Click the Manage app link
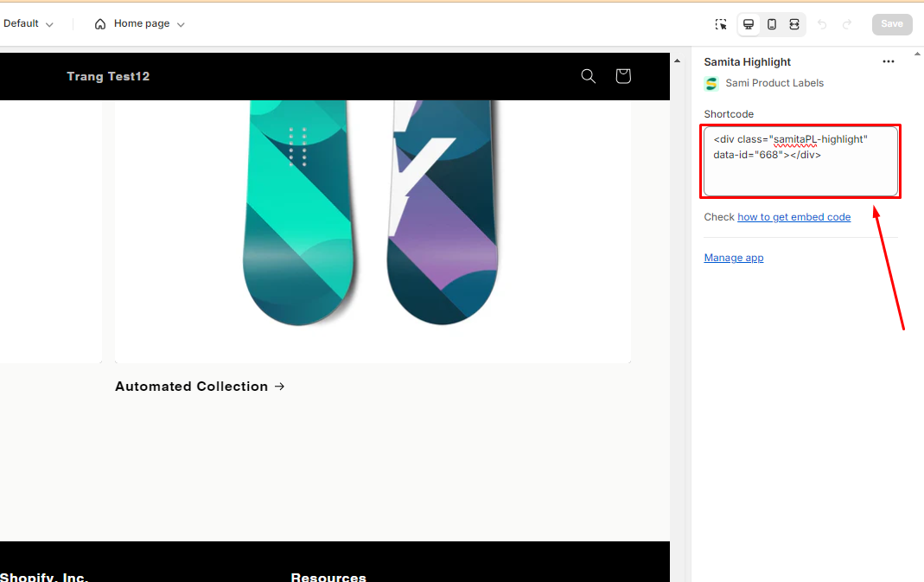This screenshot has width=924, height=582. pos(733,258)
